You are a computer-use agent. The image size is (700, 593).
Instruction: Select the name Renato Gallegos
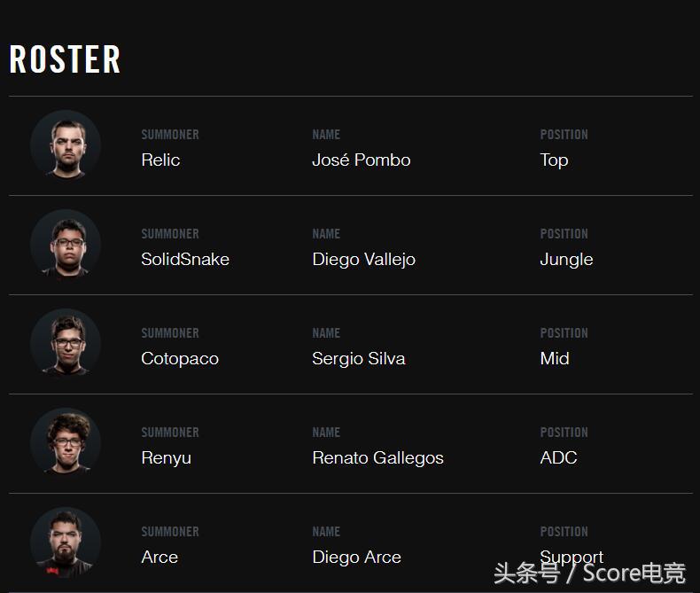[x=377, y=458]
